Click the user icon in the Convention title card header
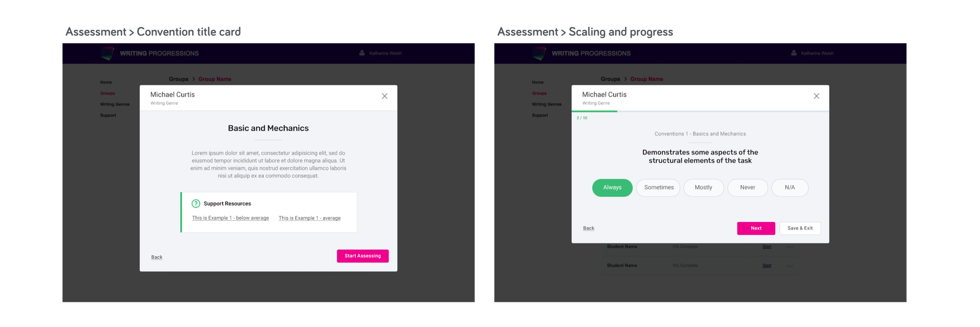This screenshot has height=327, width=980. coord(362,53)
